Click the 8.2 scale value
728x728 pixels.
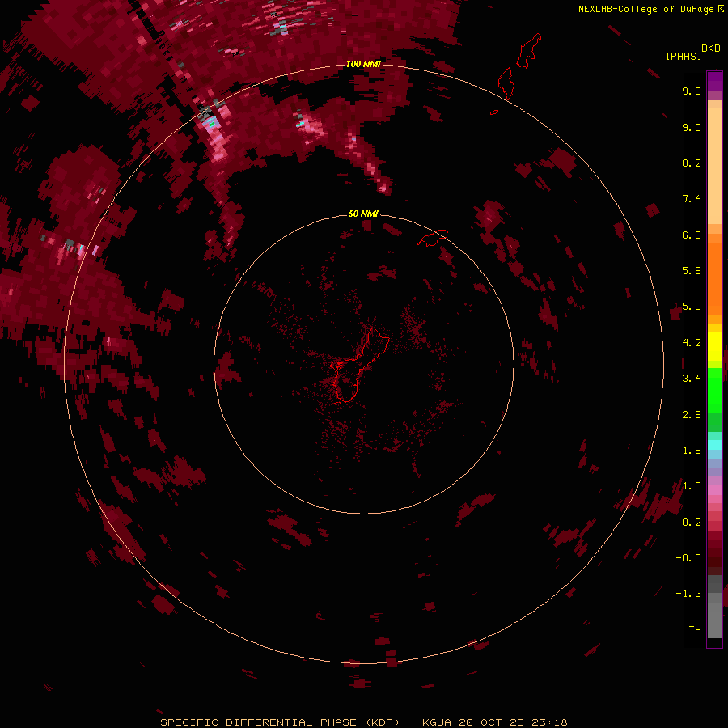coord(692,163)
